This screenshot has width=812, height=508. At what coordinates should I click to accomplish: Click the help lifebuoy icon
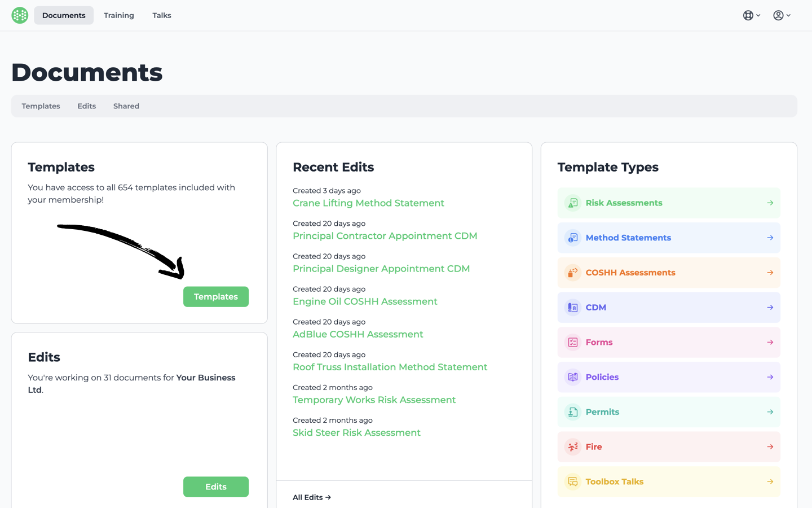coord(748,15)
